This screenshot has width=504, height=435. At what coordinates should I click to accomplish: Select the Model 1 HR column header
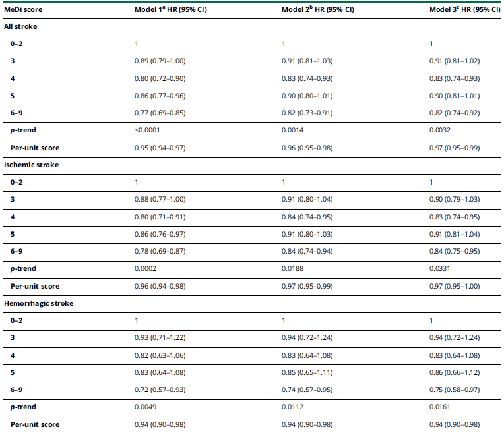coord(173,10)
